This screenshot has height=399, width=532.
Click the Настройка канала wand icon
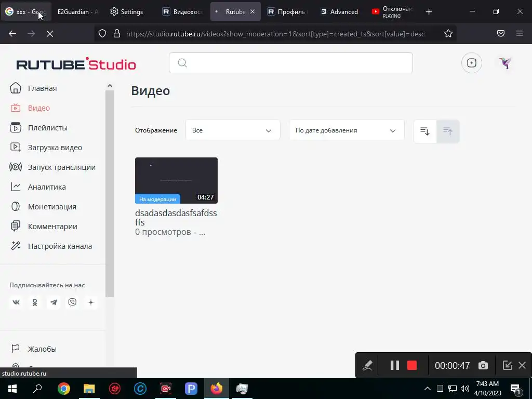pos(15,246)
